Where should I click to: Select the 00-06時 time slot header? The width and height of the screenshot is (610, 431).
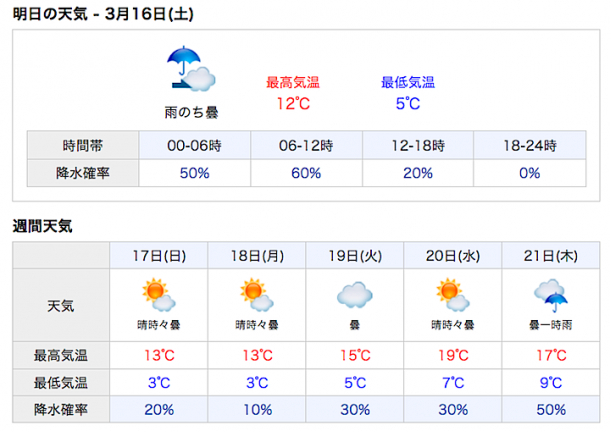coord(195,145)
